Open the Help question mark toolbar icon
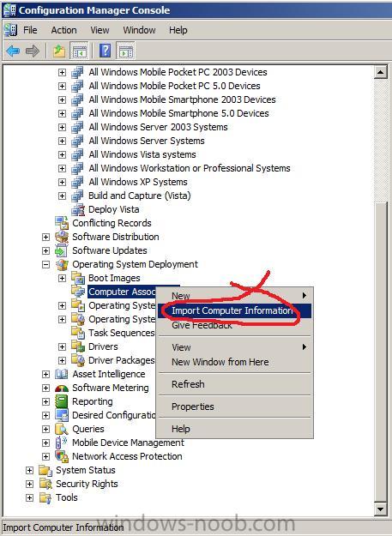 106,51
